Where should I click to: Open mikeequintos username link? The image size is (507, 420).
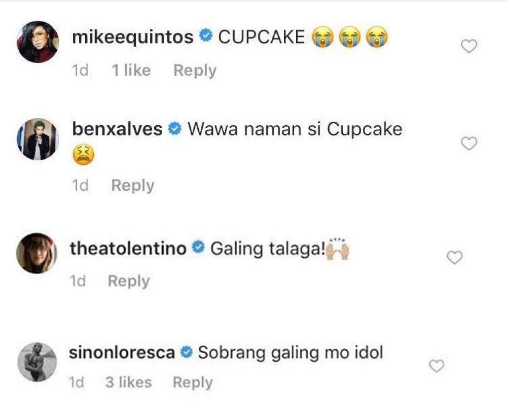pos(133,38)
